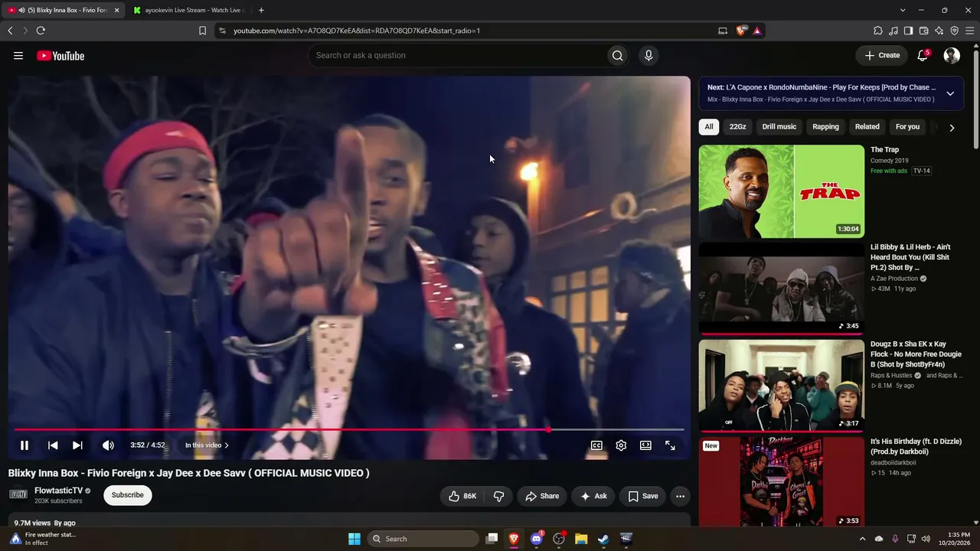Image resolution: width=980 pixels, height=551 pixels.
Task: Click the Create button
Action: coord(882,55)
